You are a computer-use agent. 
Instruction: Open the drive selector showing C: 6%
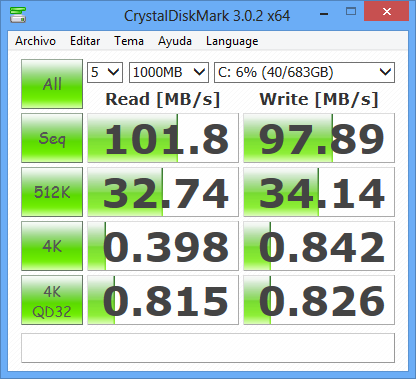point(304,72)
